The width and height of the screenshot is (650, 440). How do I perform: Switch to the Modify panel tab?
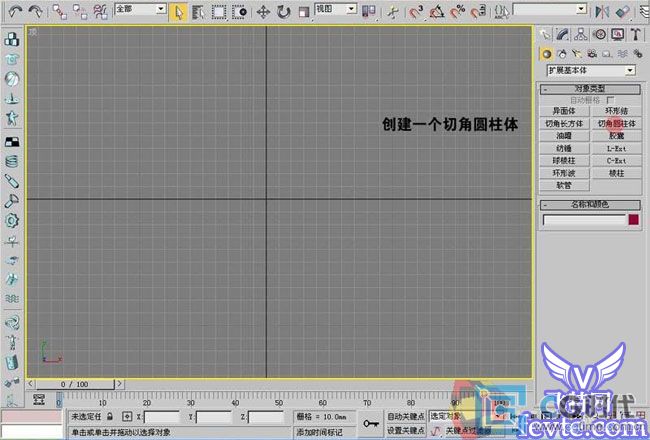(x=563, y=34)
